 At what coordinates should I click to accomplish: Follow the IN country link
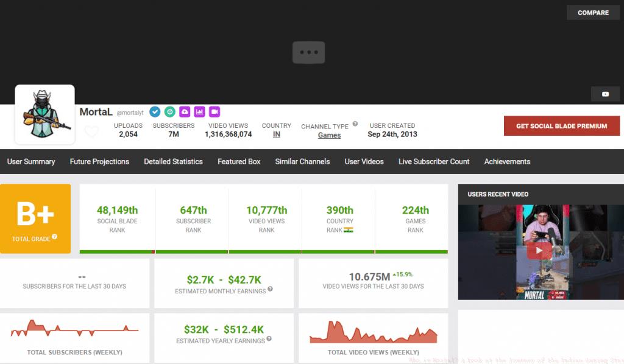pos(276,135)
